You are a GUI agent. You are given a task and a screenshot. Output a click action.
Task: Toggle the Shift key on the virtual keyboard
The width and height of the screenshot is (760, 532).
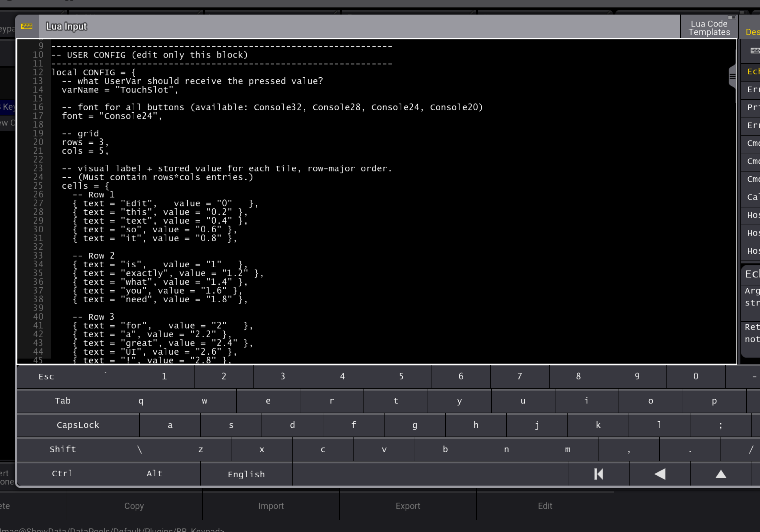63,449
